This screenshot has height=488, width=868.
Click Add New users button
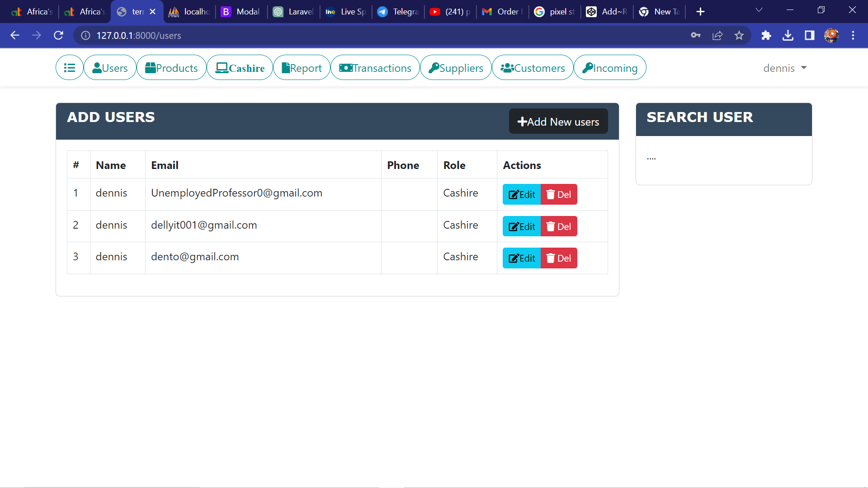[x=558, y=122]
